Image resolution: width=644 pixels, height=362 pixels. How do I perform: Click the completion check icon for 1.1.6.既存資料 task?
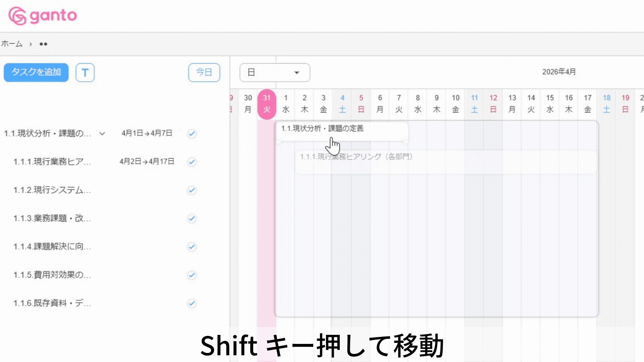[191, 303]
